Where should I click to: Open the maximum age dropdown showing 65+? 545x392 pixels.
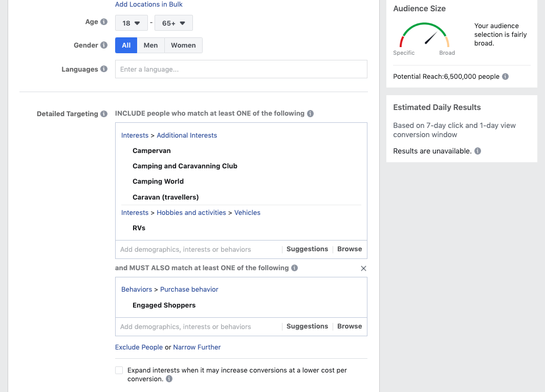(173, 23)
